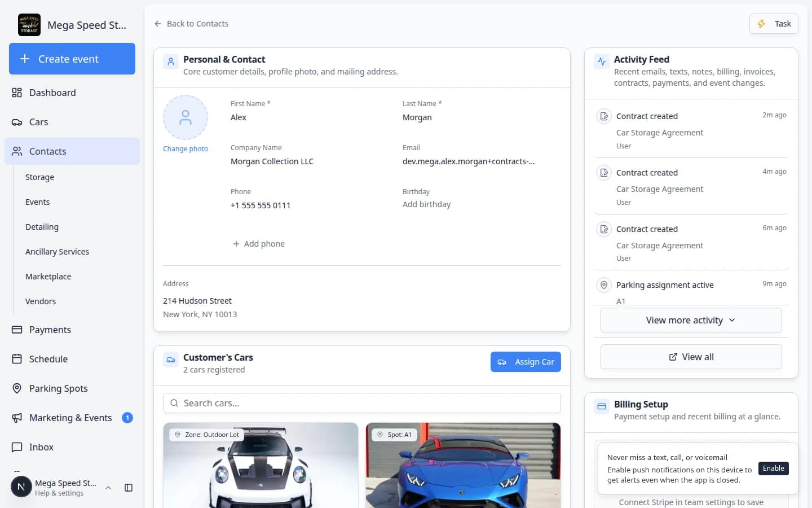Expand View more activity dropdown
This screenshot has height=508, width=812.
[691, 320]
